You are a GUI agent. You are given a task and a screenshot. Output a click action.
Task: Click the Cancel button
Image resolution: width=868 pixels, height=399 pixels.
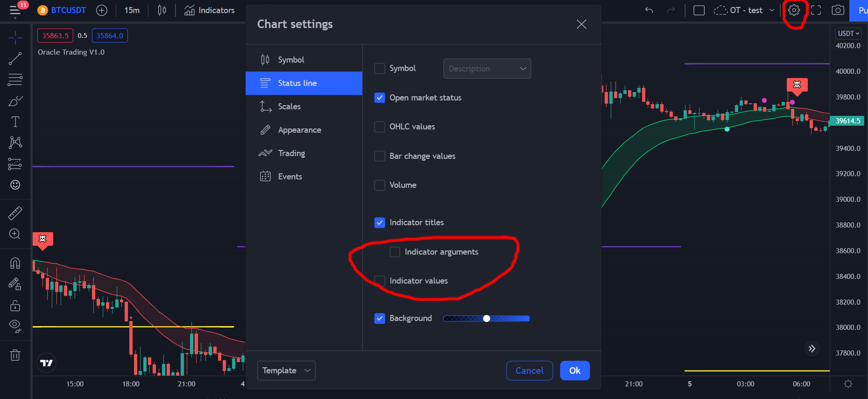[x=529, y=370]
